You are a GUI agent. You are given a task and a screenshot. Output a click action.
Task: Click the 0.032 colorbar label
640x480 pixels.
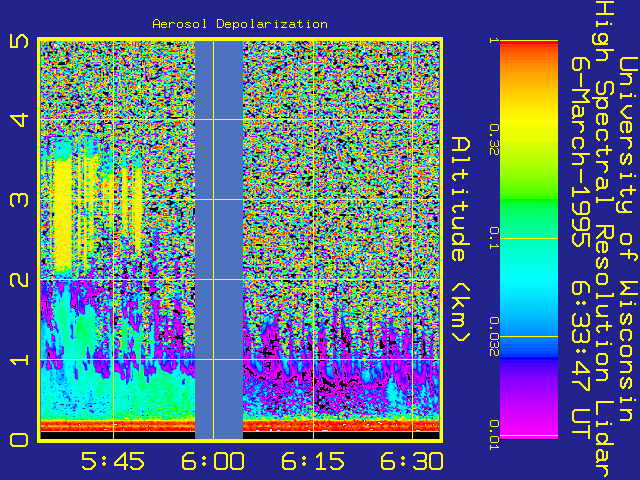point(494,337)
